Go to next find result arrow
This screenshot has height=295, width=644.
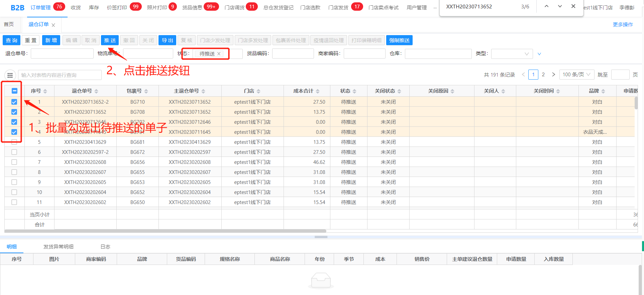tap(560, 6)
